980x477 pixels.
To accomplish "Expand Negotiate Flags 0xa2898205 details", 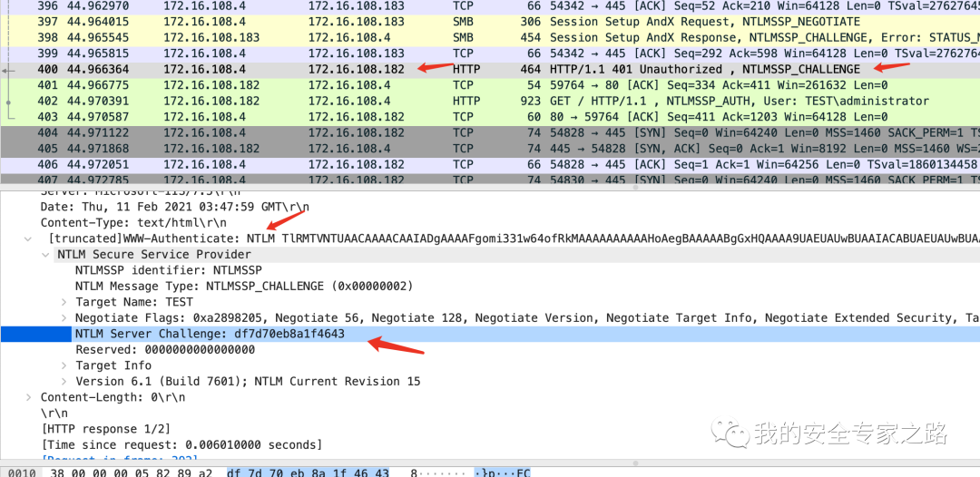I will pyautogui.click(x=64, y=318).
